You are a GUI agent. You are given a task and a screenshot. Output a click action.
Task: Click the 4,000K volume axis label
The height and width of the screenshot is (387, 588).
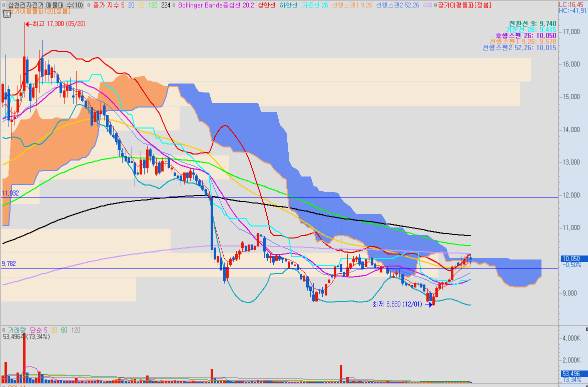pos(571,338)
